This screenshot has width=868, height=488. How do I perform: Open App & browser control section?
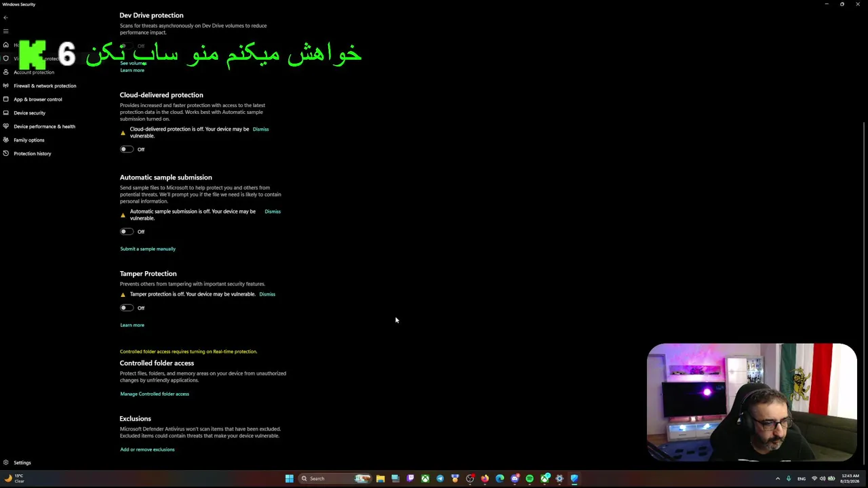38,99
